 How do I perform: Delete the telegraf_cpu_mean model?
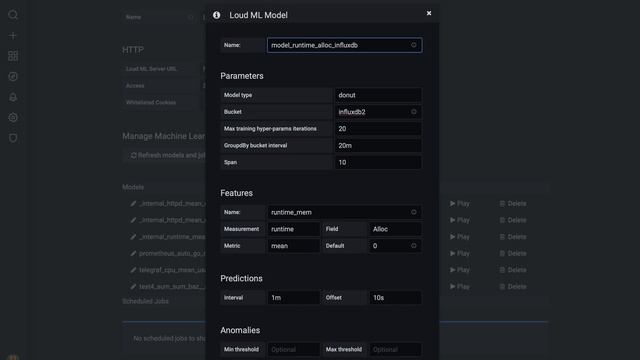(513, 270)
